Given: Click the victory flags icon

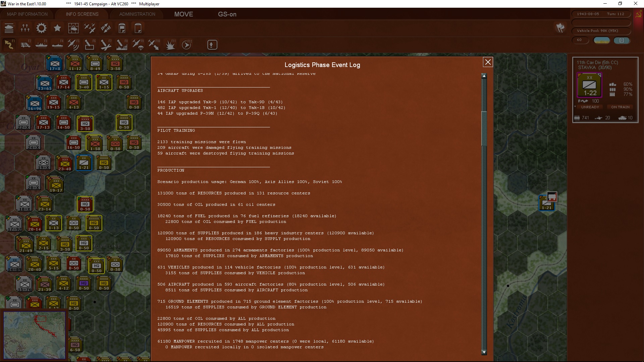Looking at the screenshot, I should (x=560, y=28).
